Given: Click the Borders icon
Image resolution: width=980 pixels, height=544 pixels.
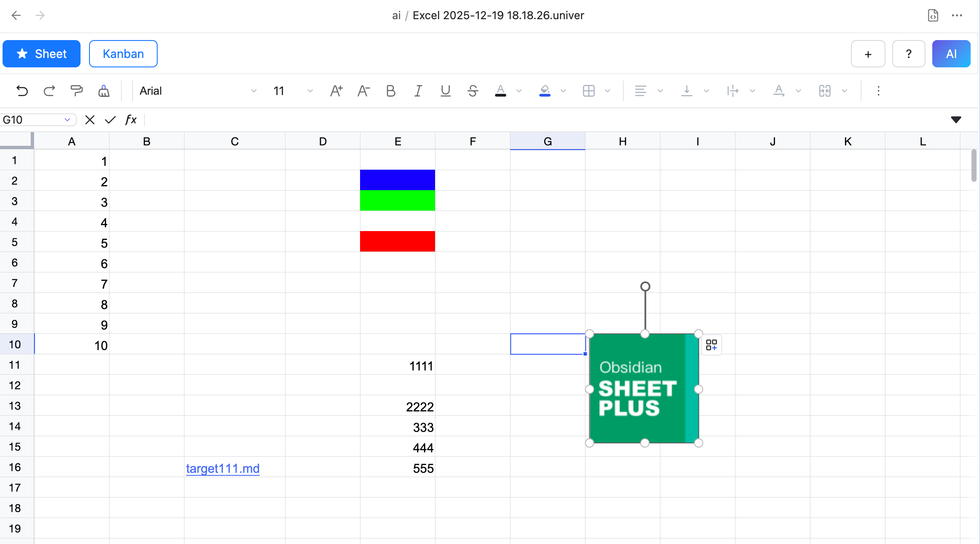Looking at the screenshot, I should pos(588,91).
